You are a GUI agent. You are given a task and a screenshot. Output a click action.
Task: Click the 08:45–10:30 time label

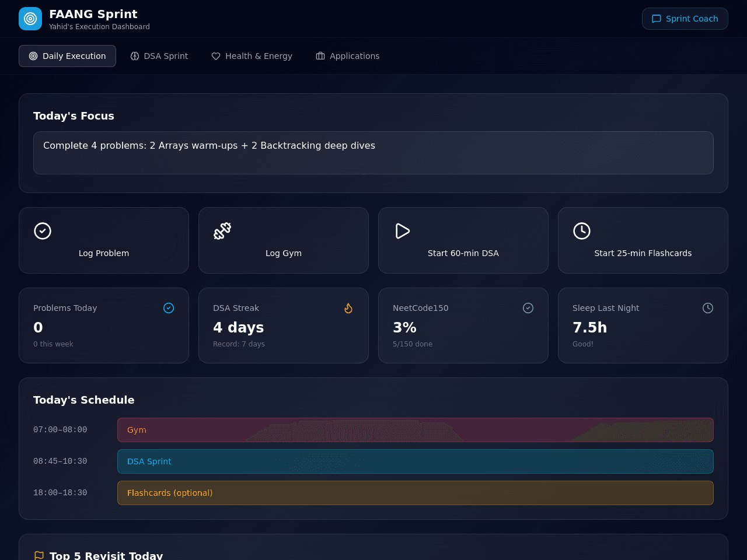(x=60, y=461)
